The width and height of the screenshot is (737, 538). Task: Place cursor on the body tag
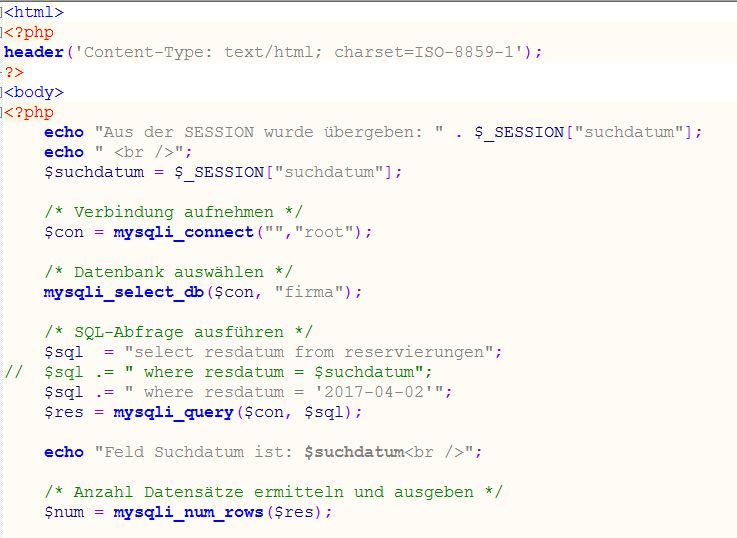point(34,92)
